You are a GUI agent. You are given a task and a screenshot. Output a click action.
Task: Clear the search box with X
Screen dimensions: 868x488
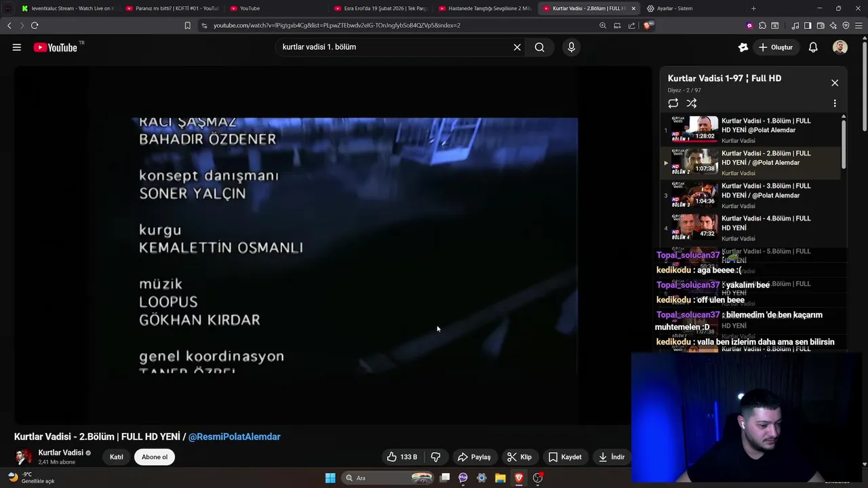(x=517, y=47)
